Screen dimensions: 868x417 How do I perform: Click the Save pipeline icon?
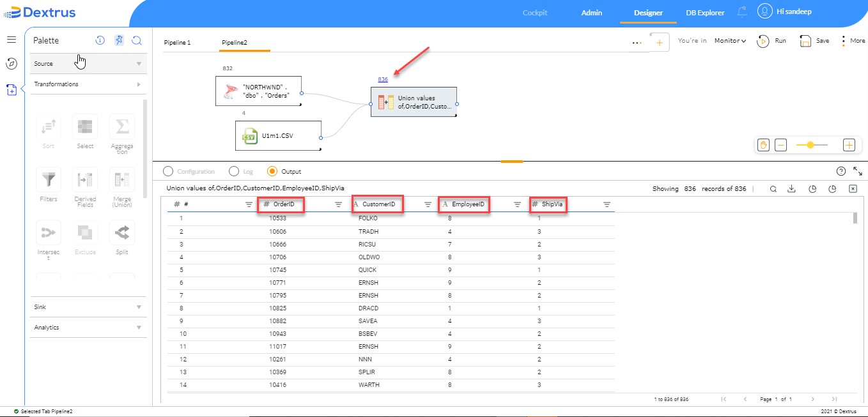tap(805, 41)
